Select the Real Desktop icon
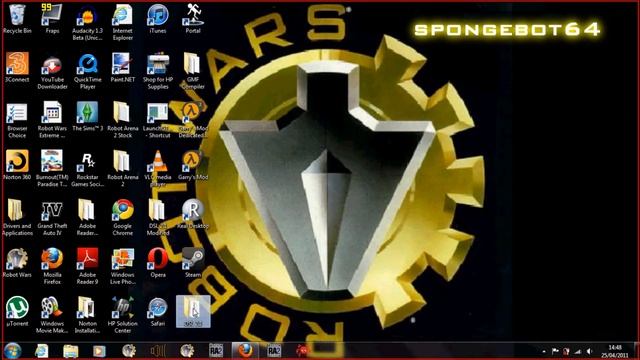Viewport: 640px width, 360px height. click(193, 214)
